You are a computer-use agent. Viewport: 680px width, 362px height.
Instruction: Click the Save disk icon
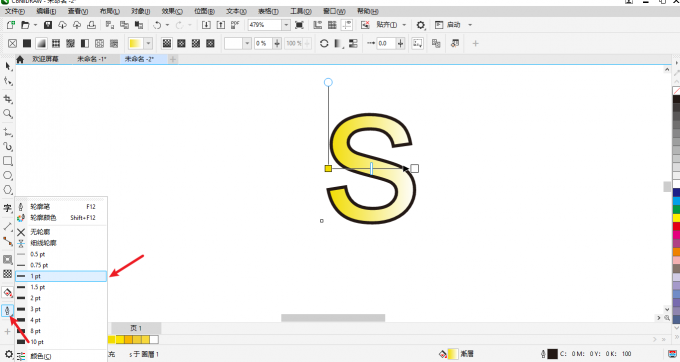[48, 25]
